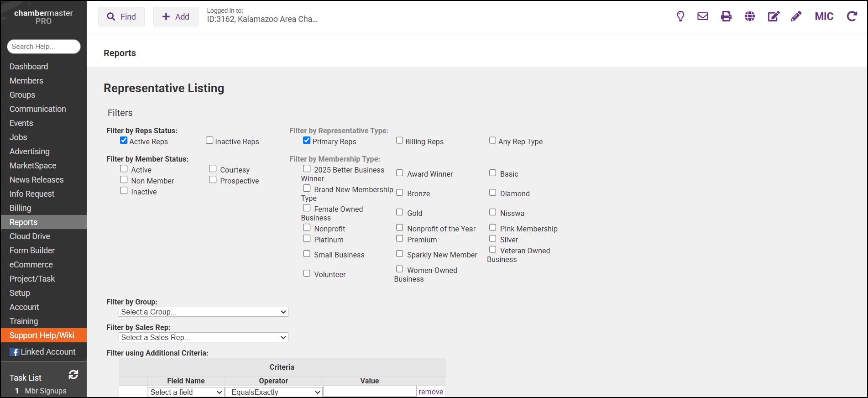The height and width of the screenshot is (398, 868).
Task: Click the printer icon in header
Action: 726,16
